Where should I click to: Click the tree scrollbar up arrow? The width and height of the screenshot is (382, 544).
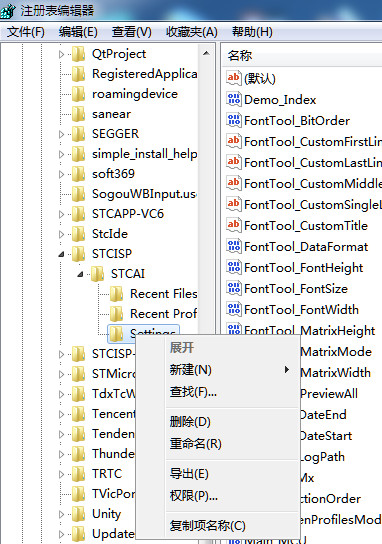tap(206, 53)
